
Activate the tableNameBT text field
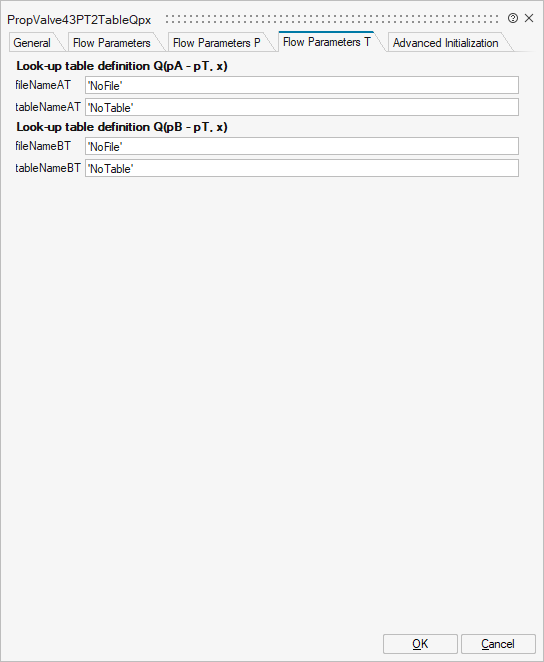302,168
